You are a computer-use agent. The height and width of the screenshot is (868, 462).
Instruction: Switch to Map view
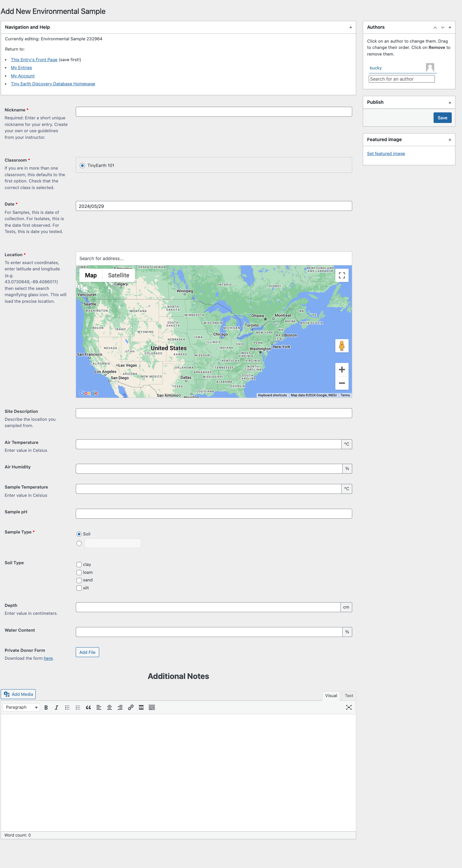point(91,275)
